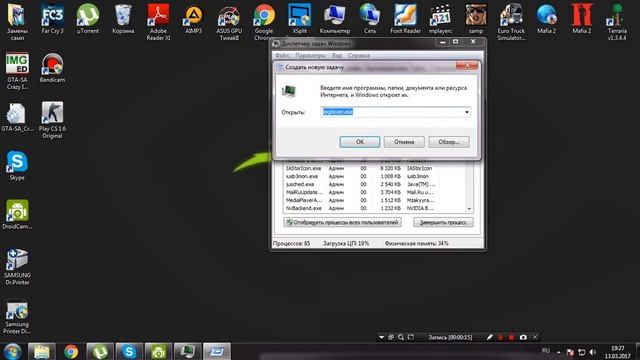Open the Euro Truck Simulator desktop icon
This screenshot has height=360, width=640.
pyautogui.click(x=511, y=21)
